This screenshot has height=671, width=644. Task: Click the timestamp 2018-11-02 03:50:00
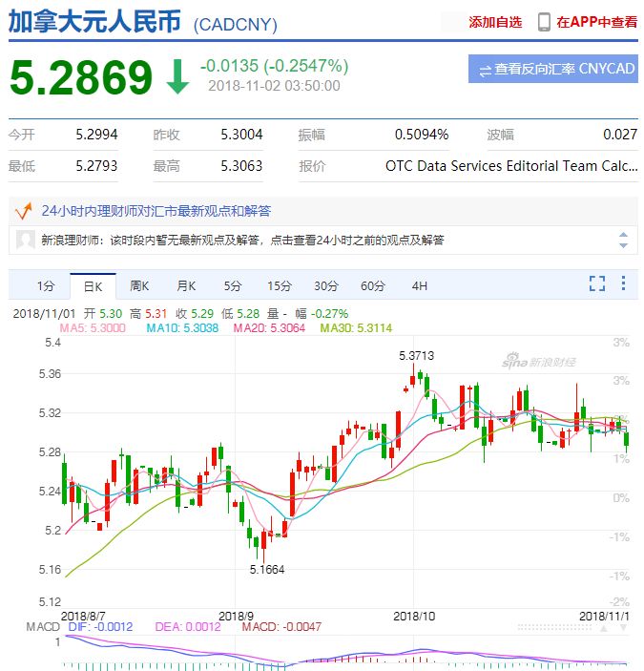point(274,86)
